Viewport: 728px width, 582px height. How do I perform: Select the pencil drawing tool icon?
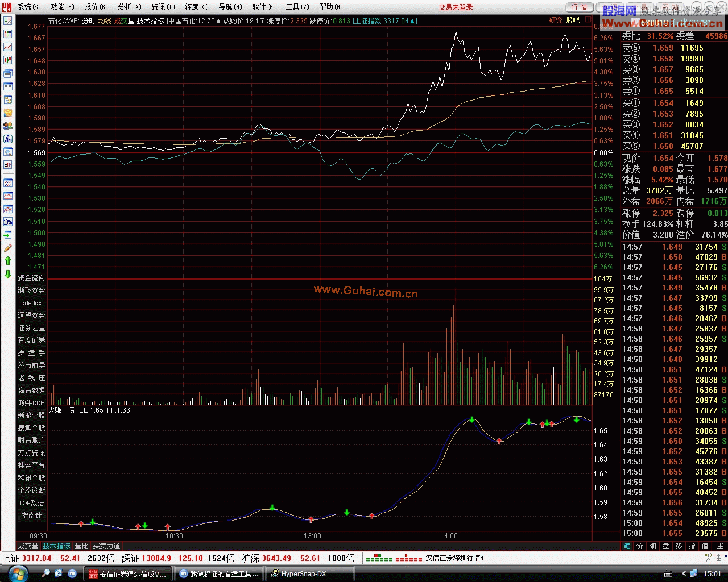(8, 248)
